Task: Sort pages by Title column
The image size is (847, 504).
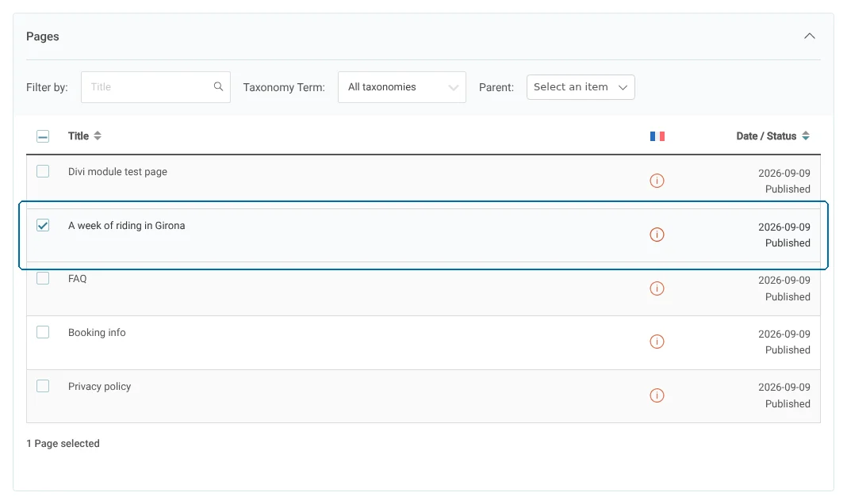Action: coord(84,136)
